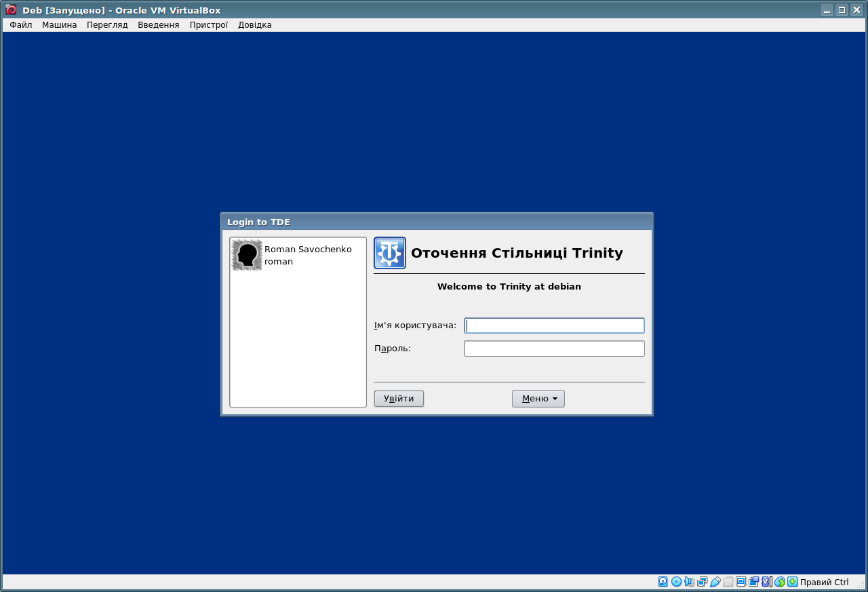Click the mouse integration globe icon
This screenshot has width=868, height=592.
[x=780, y=582]
